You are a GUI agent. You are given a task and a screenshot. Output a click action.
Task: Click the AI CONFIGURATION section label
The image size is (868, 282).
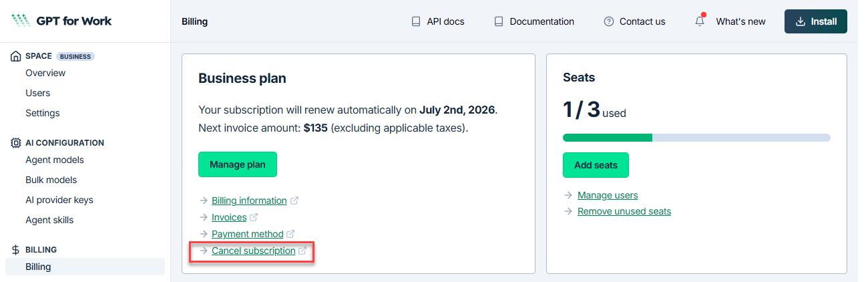coord(65,143)
